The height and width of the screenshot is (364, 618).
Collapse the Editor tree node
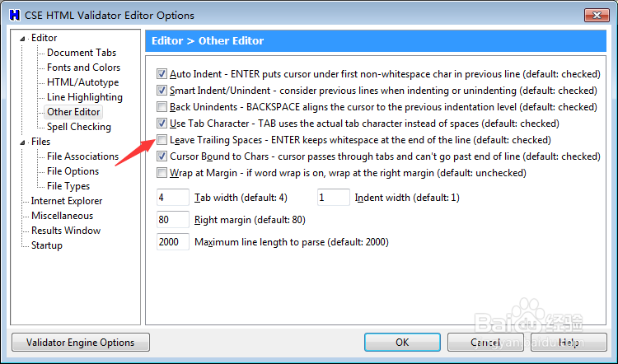click(x=25, y=39)
